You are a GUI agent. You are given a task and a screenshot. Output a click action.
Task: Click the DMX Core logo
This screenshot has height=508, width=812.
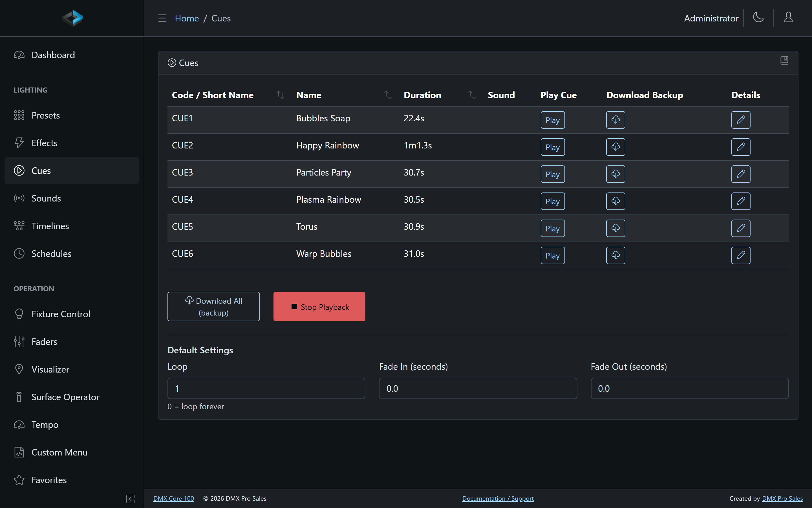pos(72,18)
